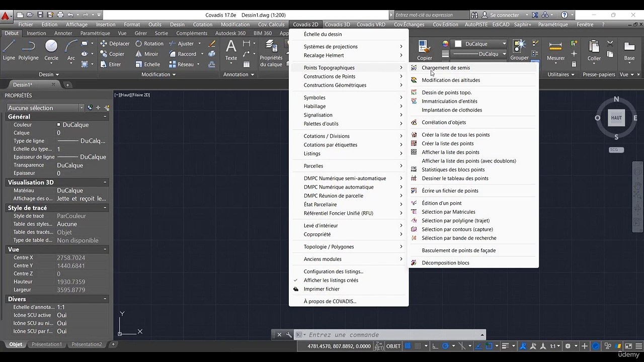
Task: Activate the Déplacer move tool
Action: 114,44
